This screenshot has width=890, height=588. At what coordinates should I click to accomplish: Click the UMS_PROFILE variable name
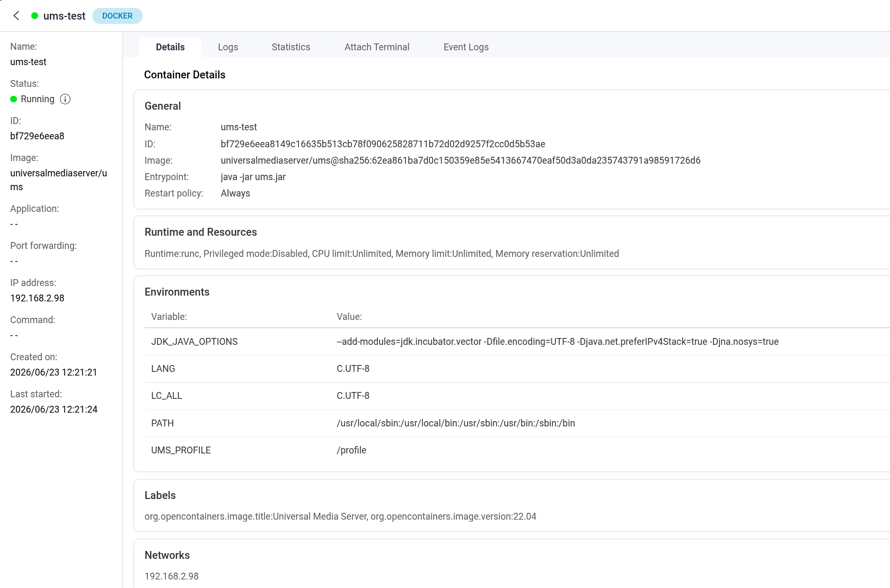pyautogui.click(x=181, y=450)
